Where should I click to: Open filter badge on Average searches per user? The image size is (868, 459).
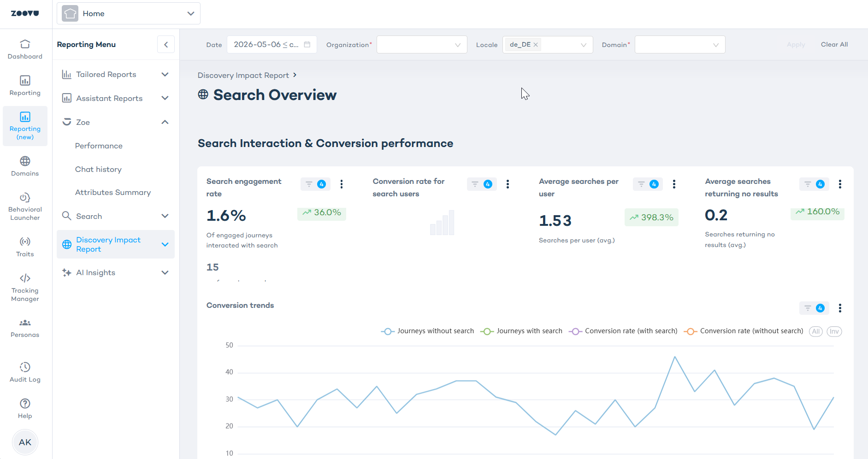648,184
